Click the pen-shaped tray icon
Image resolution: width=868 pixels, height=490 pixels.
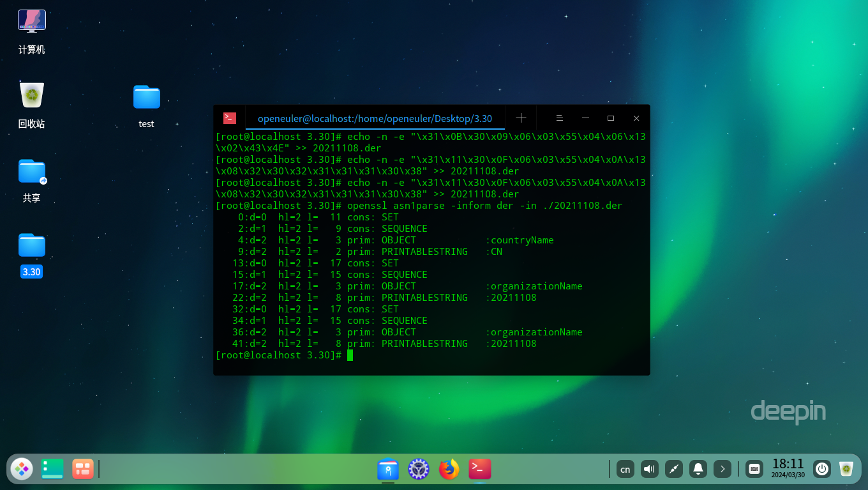click(x=674, y=469)
